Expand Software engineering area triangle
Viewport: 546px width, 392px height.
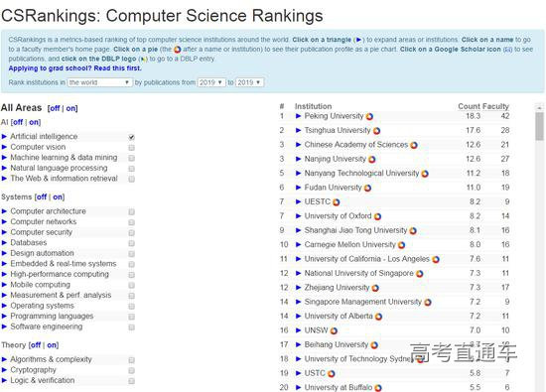(4, 327)
